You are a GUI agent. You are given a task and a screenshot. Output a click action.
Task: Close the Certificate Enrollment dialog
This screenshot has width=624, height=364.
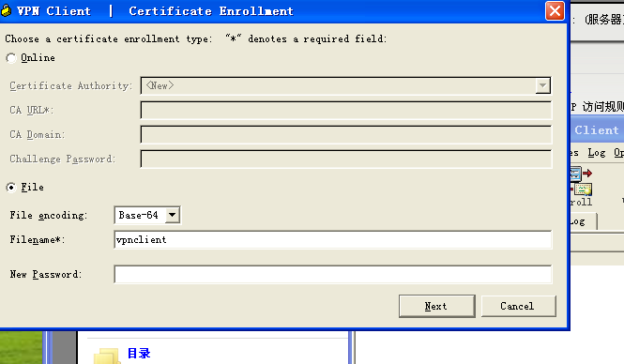coord(555,10)
